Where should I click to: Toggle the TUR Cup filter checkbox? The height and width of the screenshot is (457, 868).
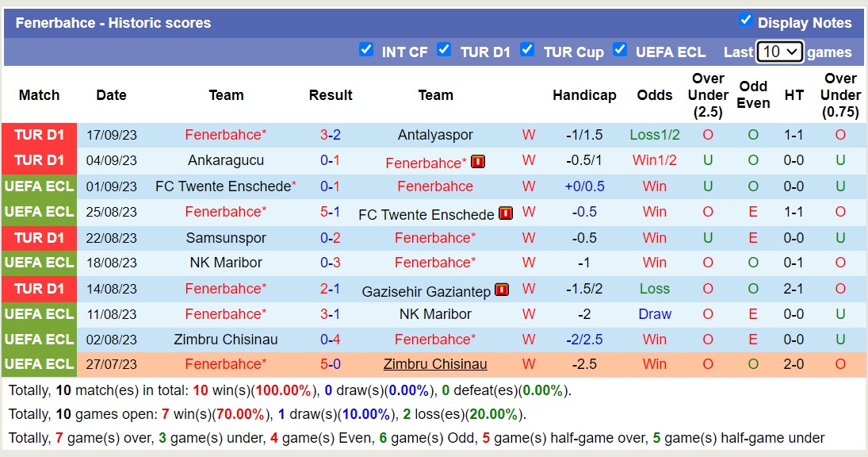click(527, 50)
